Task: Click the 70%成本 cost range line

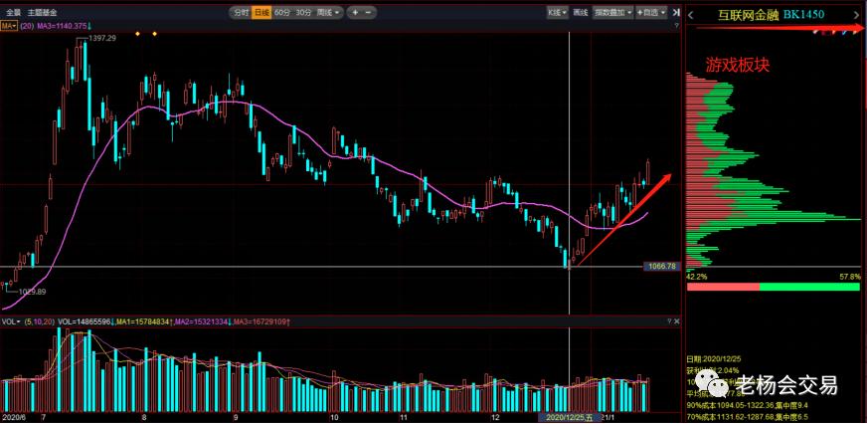Action: pos(749,416)
